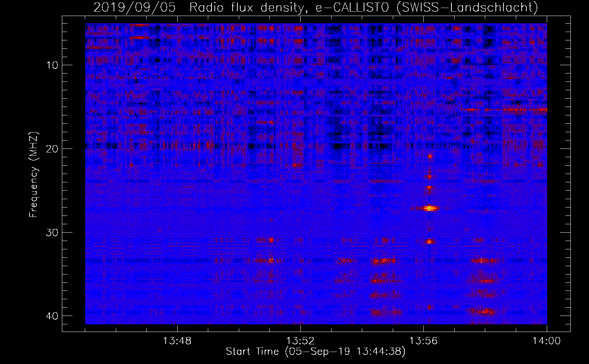The height and width of the screenshot is (364, 589).
Task: Click the 'Start Time (05-Sep-19 13:44:38)' label
Action: (316, 352)
